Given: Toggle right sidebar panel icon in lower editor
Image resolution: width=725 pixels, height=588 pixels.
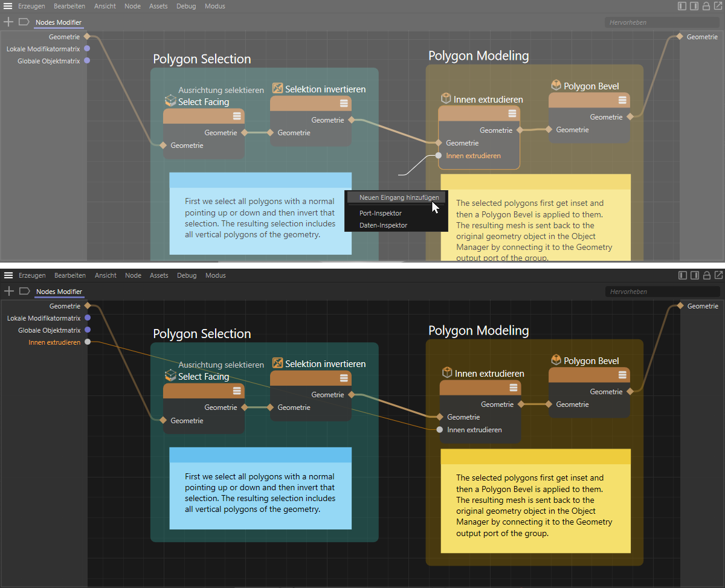Looking at the screenshot, I should [694, 275].
